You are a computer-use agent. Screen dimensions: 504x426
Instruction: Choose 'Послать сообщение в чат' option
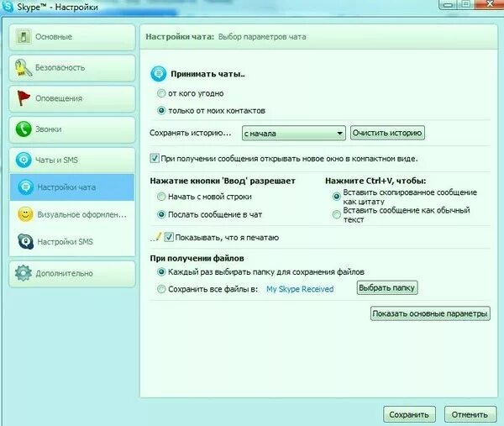pos(161,214)
